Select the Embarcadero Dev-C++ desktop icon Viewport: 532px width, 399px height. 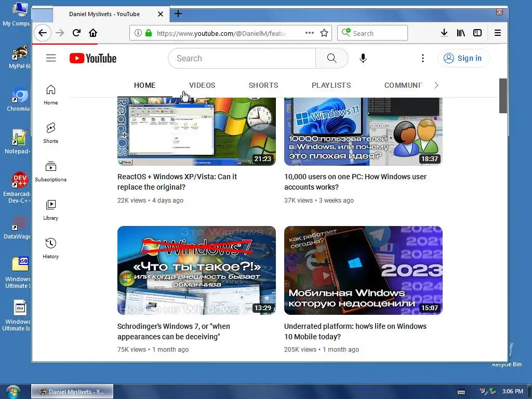17,188
